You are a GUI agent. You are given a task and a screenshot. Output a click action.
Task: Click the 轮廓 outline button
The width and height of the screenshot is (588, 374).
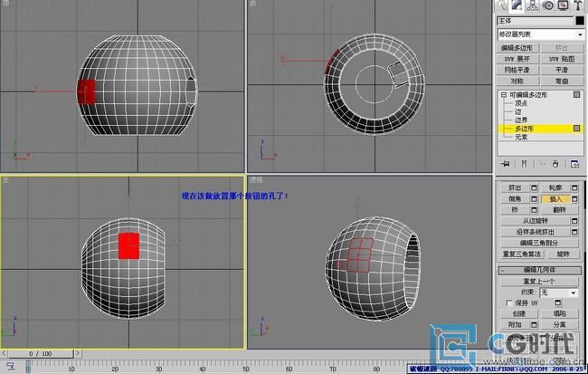tap(555, 187)
